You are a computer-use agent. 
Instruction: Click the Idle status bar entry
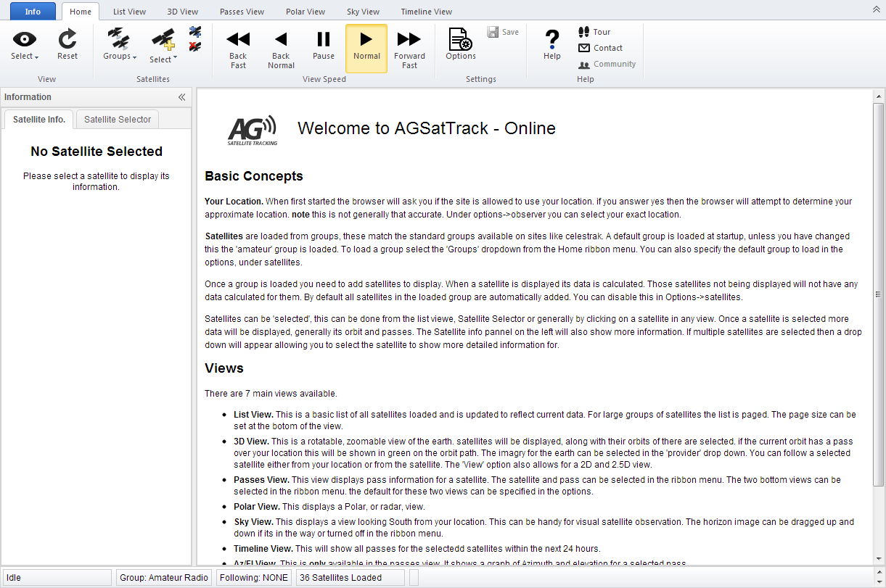point(57,578)
